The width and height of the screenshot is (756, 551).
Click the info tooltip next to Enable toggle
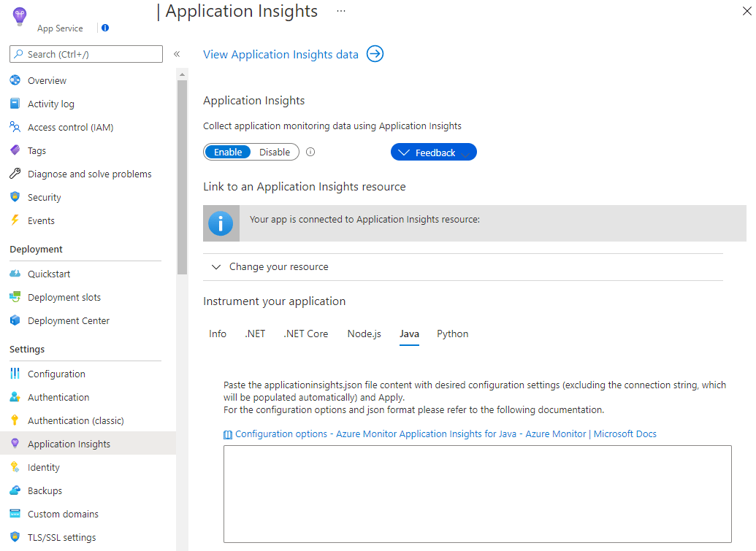point(310,152)
